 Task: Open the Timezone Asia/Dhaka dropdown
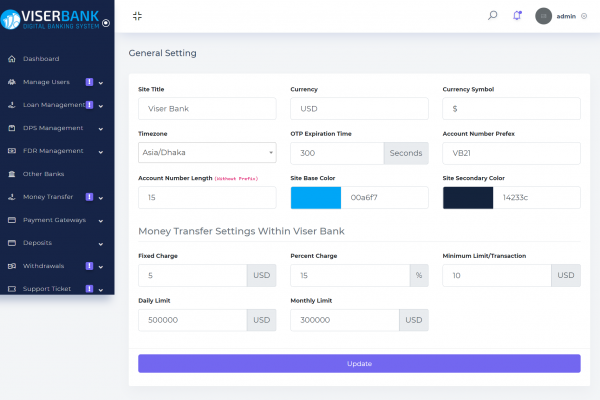(207, 152)
